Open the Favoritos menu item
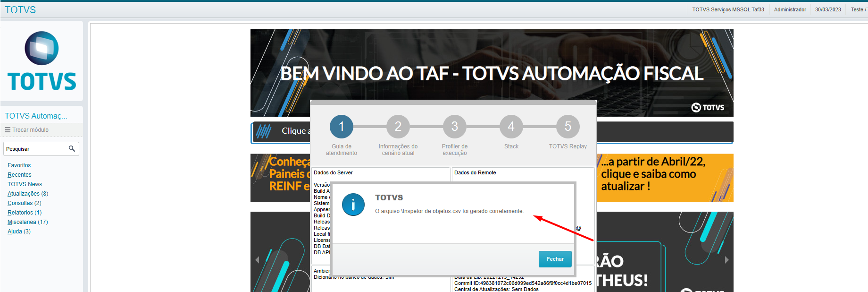868x292 pixels. 19,165
